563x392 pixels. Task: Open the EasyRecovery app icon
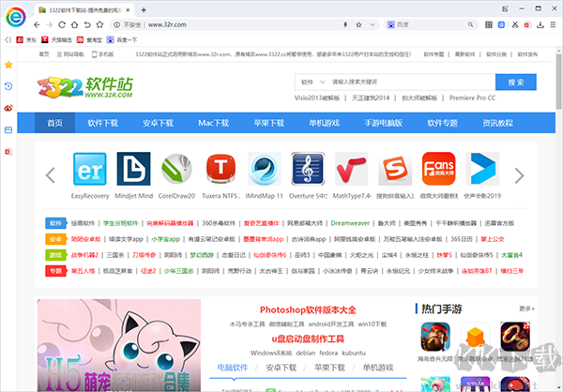point(90,169)
